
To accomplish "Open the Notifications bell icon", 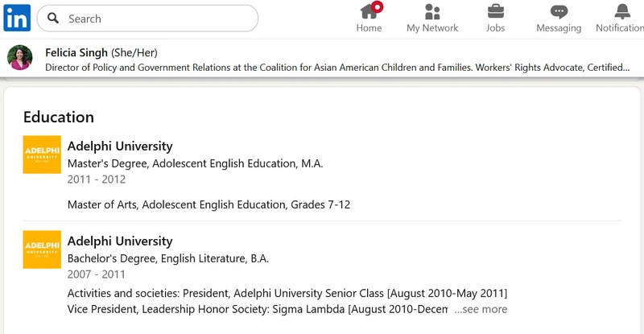I will click(622, 11).
